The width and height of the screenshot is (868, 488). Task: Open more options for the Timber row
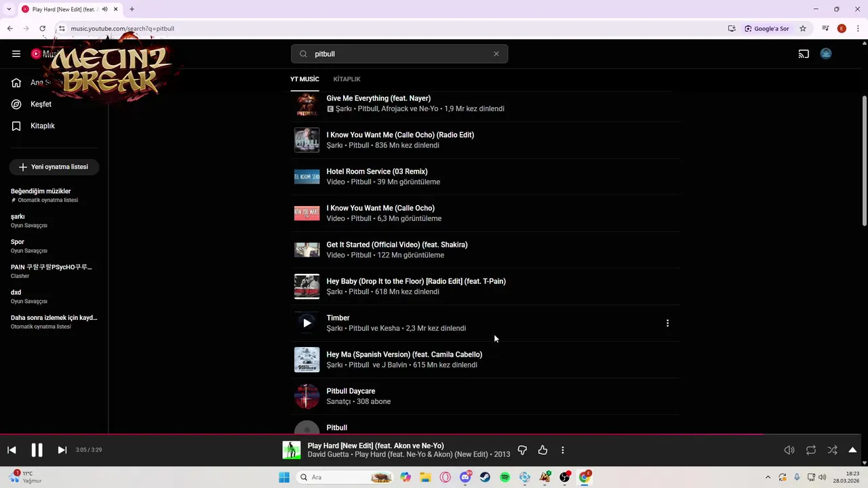pyautogui.click(x=667, y=323)
